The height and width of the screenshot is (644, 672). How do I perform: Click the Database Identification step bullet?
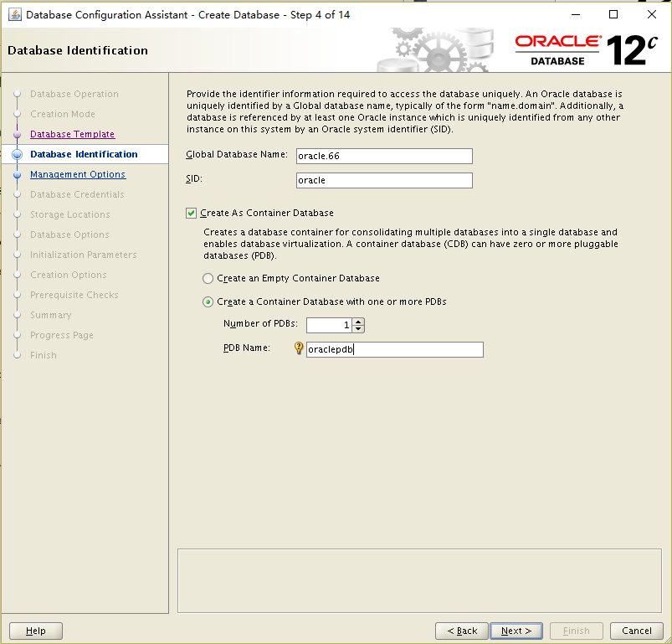pyautogui.click(x=17, y=154)
